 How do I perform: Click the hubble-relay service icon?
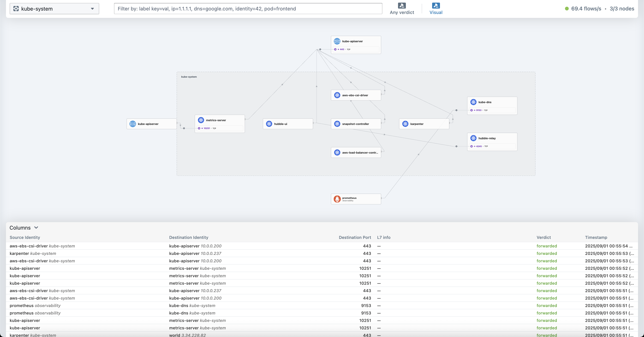473,138
